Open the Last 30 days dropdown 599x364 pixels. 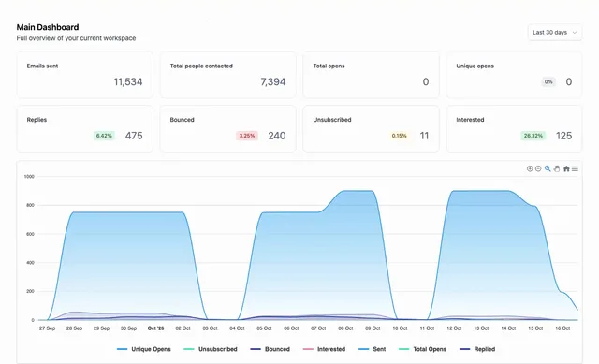pyautogui.click(x=555, y=33)
